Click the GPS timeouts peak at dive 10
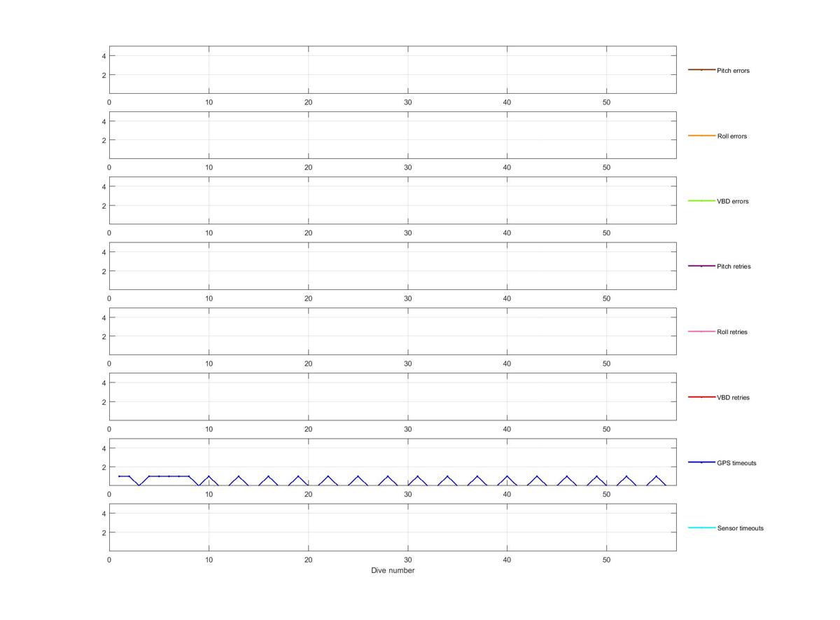 [x=209, y=476]
